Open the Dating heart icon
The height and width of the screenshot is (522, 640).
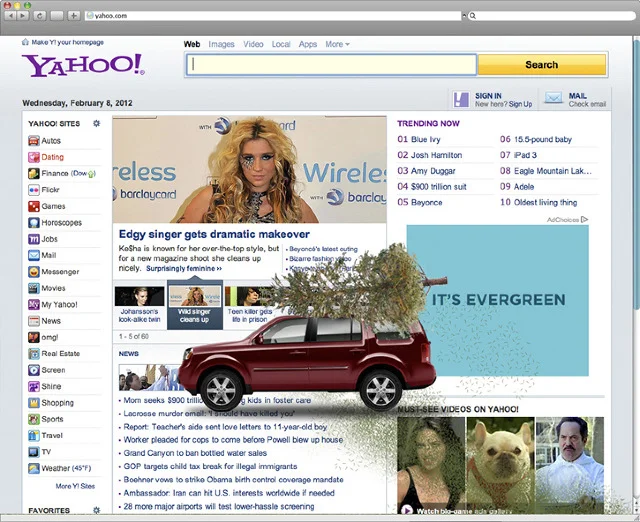[x=34, y=157]
